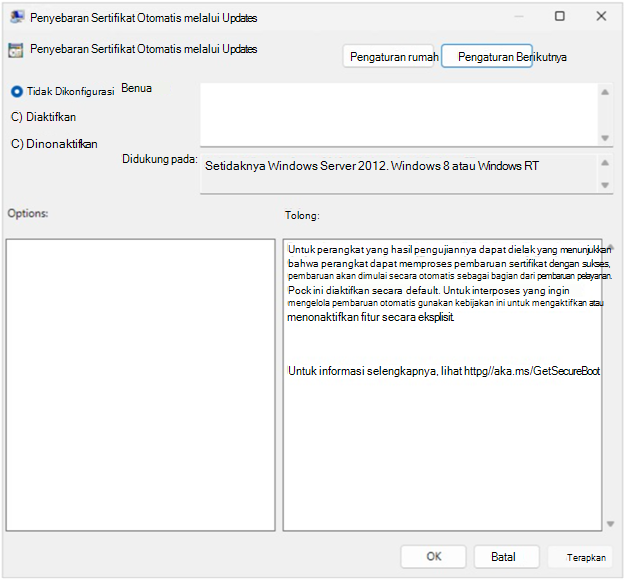Screen dimensions: 624x580
Task: Maximize the policy dialog window
Action: [560, 16]
